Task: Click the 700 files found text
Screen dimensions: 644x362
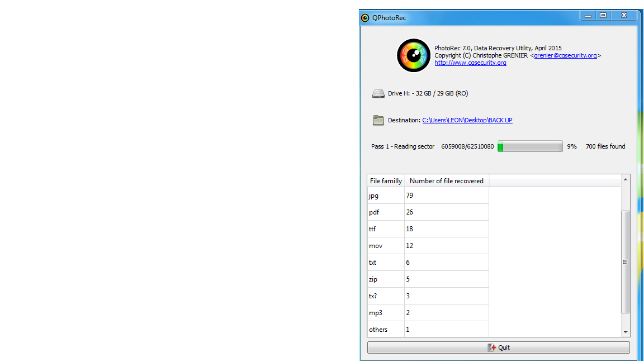Action: click(605, 146)
